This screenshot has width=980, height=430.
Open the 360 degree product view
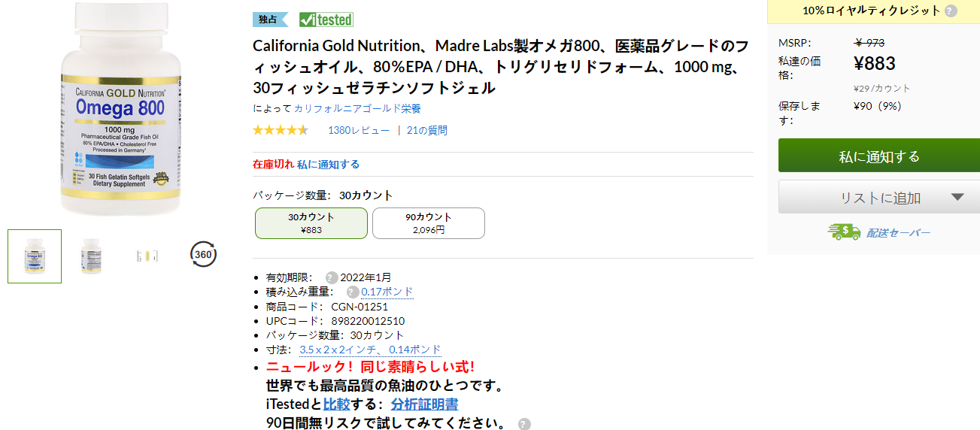[x=203, y=254]
